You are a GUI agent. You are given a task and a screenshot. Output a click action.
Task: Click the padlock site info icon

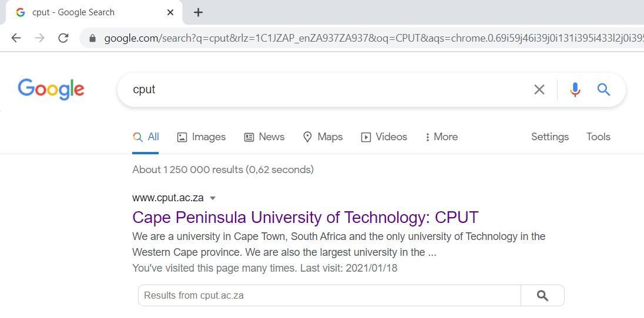coord(92,38)
